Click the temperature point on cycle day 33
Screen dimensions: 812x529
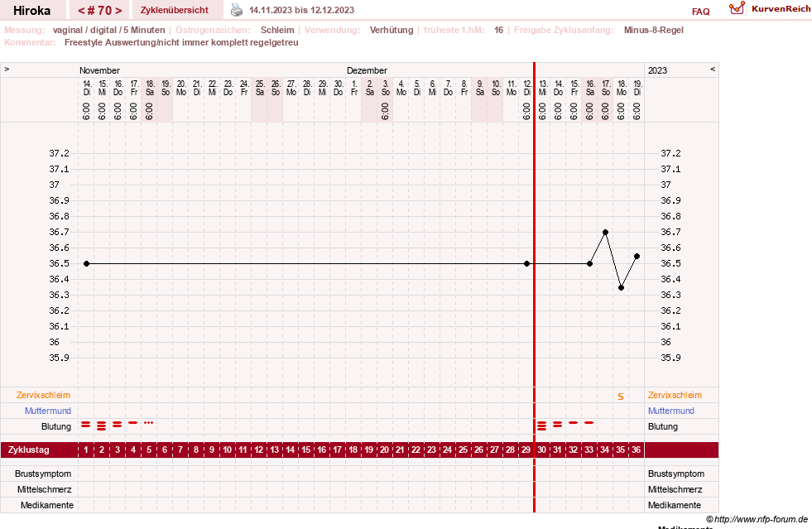point(590,264)
